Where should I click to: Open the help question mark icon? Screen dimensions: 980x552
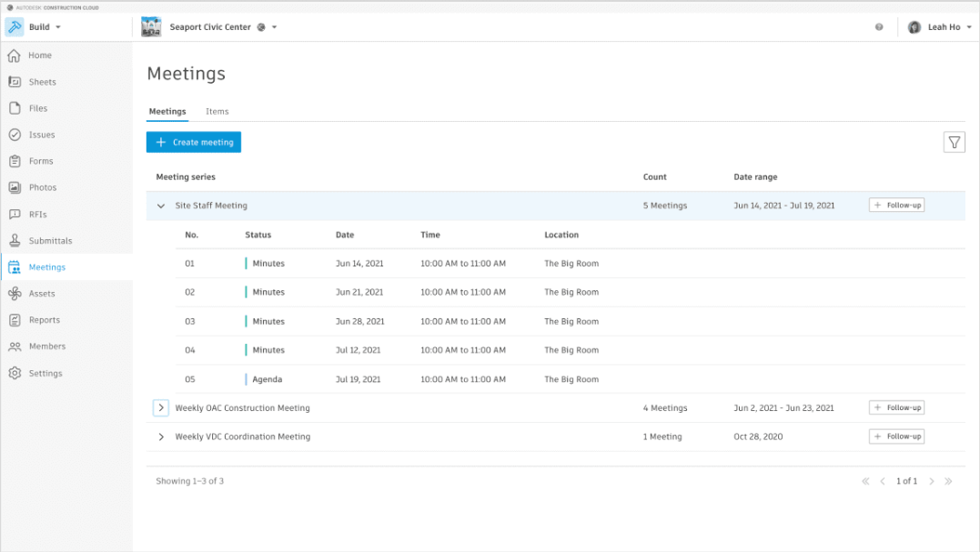click(x=879, y=27)
